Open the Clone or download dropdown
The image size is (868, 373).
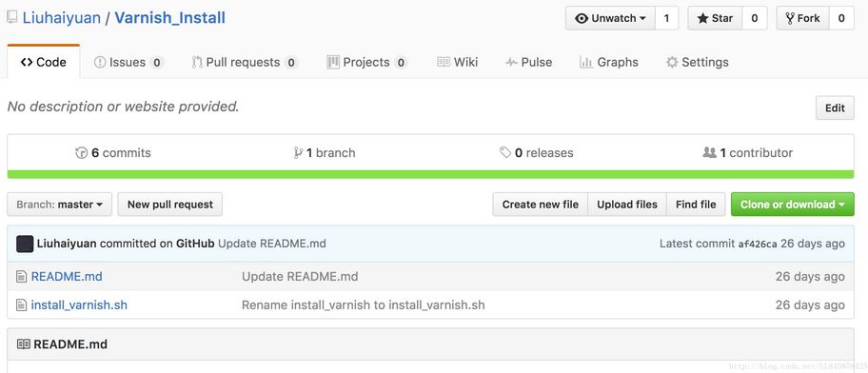[x=793, y=205]
